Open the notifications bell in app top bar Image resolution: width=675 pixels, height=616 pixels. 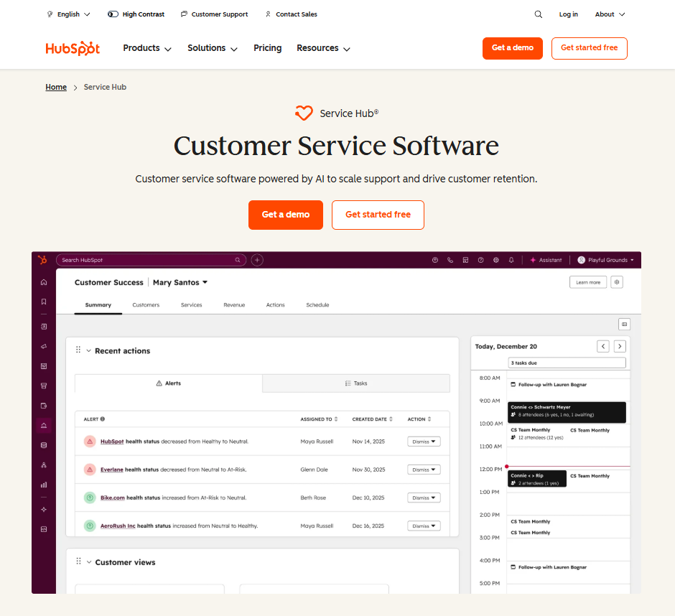click(511, 260)
